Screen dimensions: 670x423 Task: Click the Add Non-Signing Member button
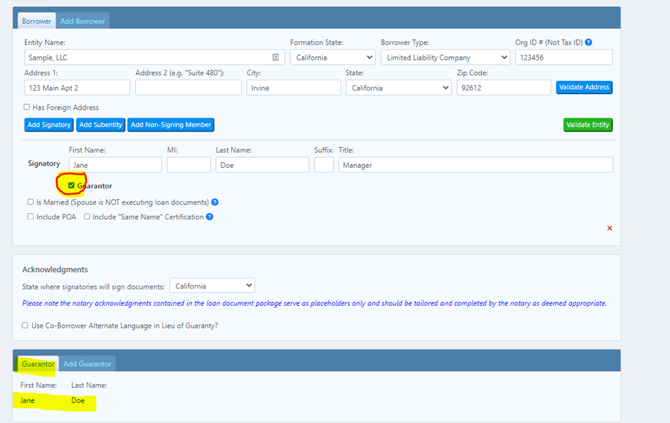click(171, 125)
